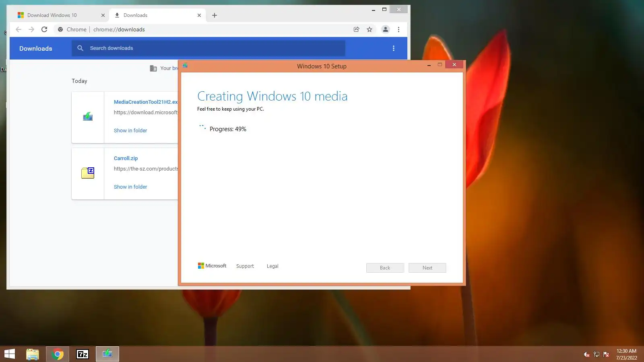Open Chrome's three-dot menu

pyautogui.click(x=398, y=29)
